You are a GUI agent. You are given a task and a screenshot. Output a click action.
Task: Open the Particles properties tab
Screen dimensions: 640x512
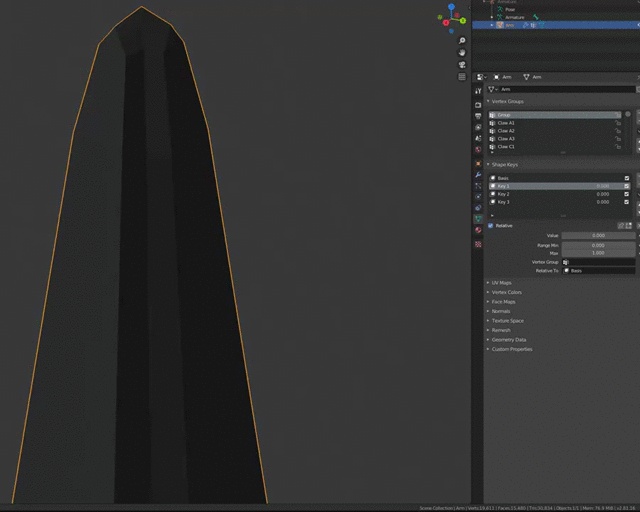pos(478,186)
